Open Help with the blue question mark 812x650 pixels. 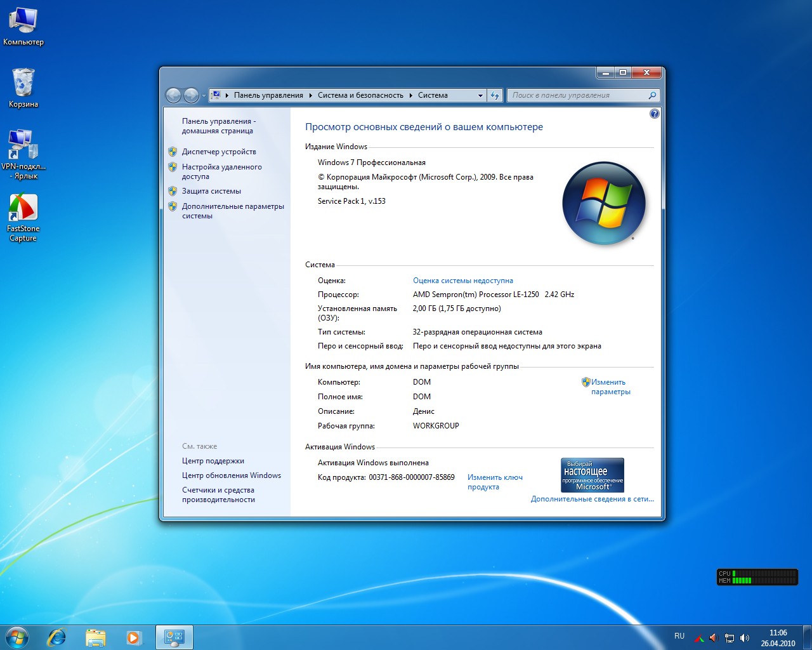tap(655, 114)
